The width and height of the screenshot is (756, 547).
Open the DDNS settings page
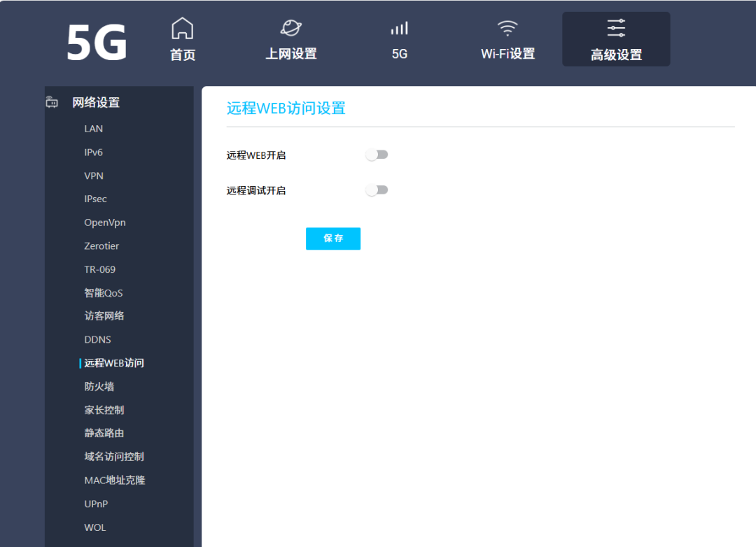[97, 340]
